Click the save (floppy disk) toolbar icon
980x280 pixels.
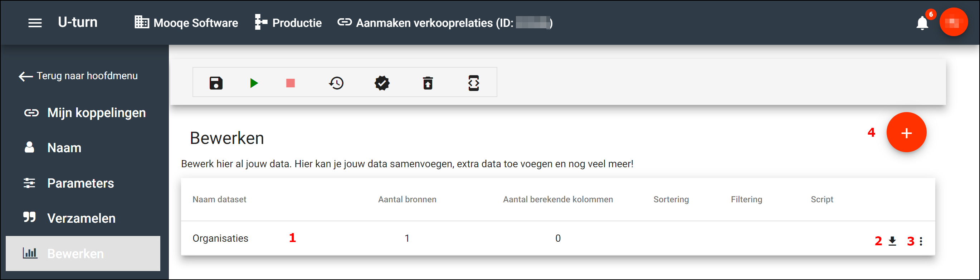[216, 83]
